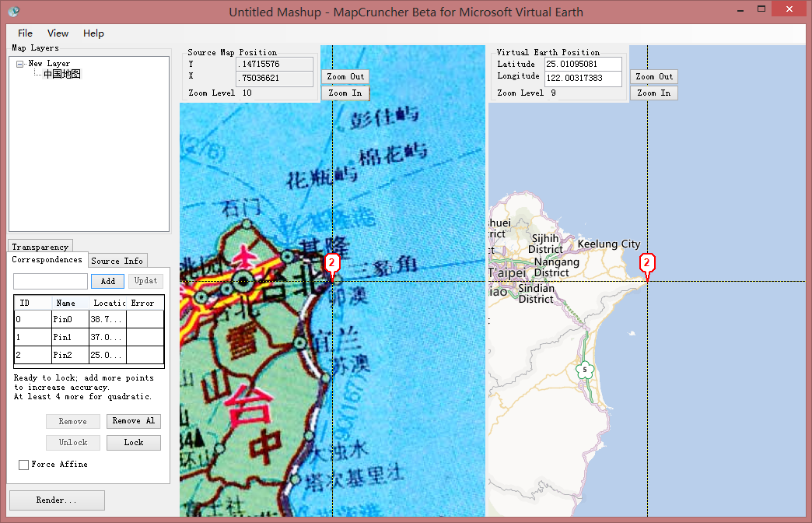Image resolution: width=812 pixels, height=523 pixels.
Task: Click the Keelung City label on map
Action: (609, 244)
